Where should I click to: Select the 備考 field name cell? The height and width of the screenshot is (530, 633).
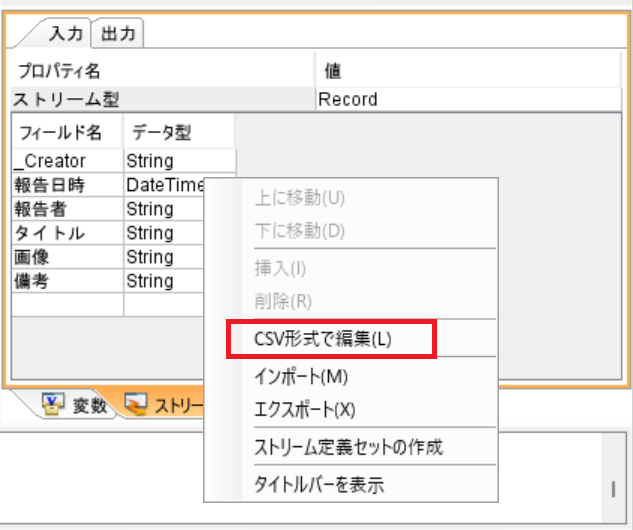pyautogui.click(x=33, y=281)
